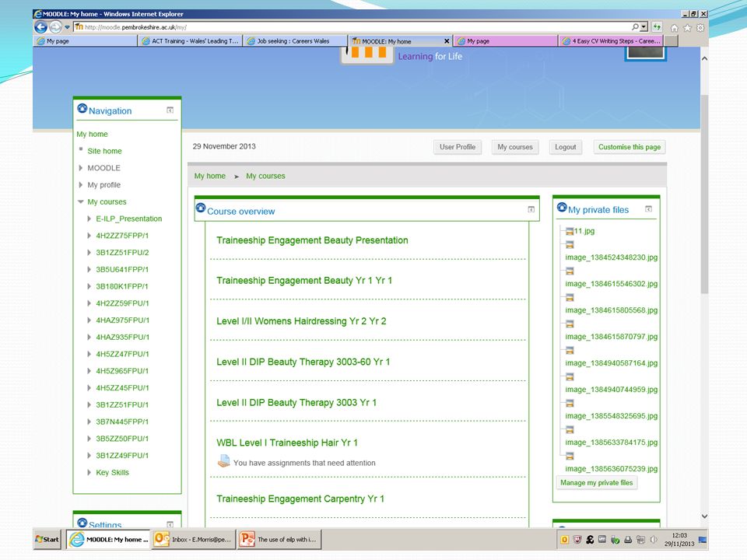
Task: Click the volume speaker tray icon
Action: click(654, 540)
